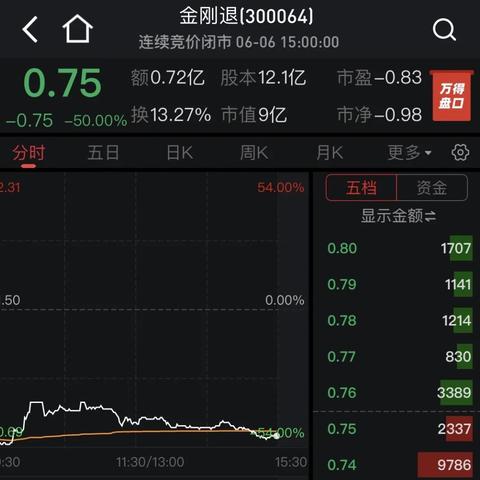This screenshot has height=480, width=480.
Task: Click the 54.00% upper chart label
Action: point(281,187)
